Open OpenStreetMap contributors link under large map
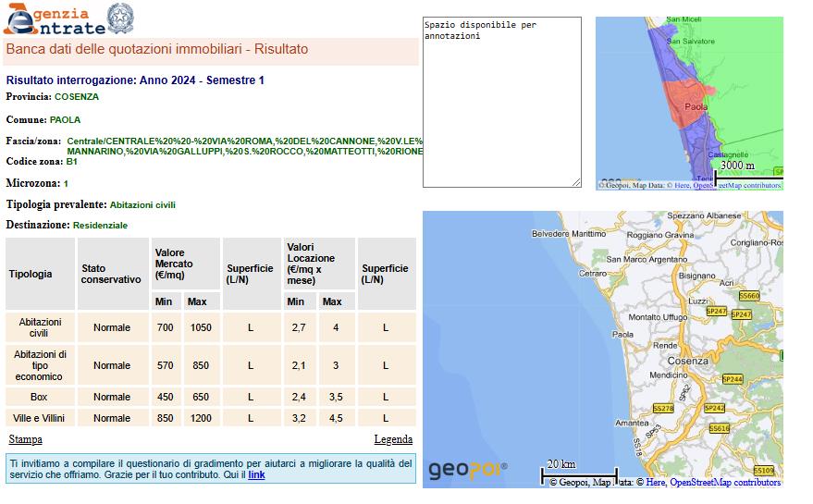Screen dimensions: 813x504 725,482
